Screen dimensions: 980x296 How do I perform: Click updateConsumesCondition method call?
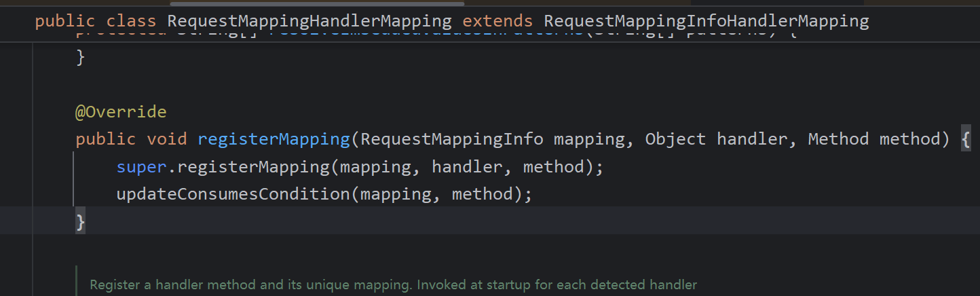tap(233, 194)
